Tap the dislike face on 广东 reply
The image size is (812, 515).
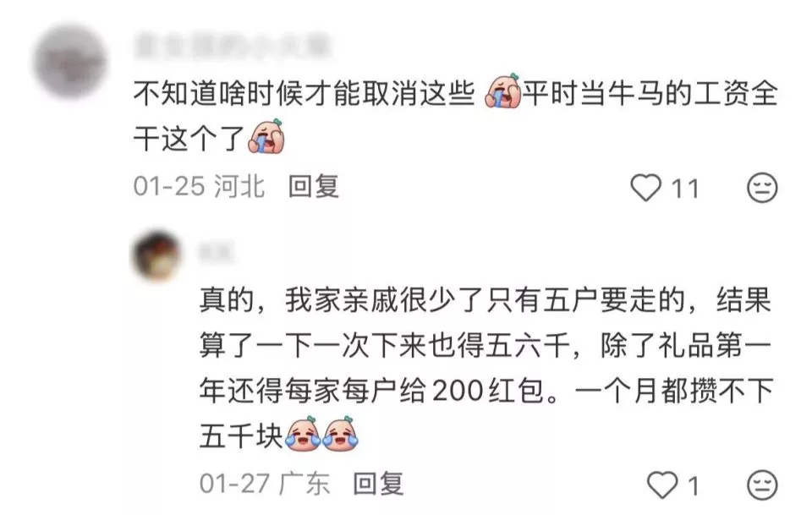(x=762, y=485)
